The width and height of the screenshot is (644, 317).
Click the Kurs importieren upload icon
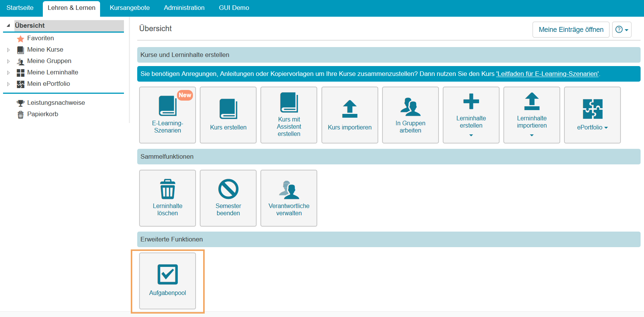349,109
